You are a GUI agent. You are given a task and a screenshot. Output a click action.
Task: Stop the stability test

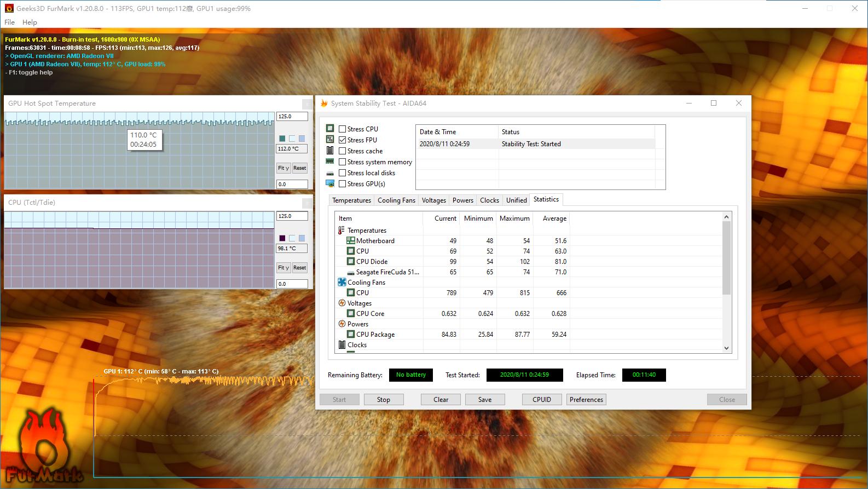point(384,400)
